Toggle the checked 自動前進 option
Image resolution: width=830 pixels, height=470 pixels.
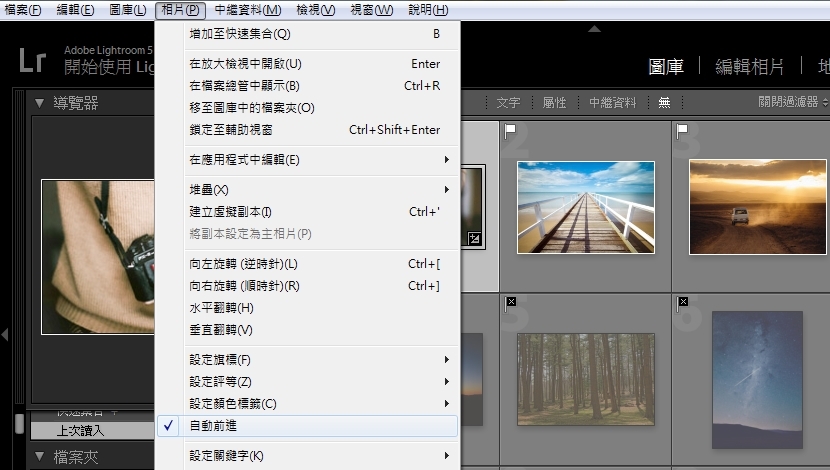pos(308,426)
